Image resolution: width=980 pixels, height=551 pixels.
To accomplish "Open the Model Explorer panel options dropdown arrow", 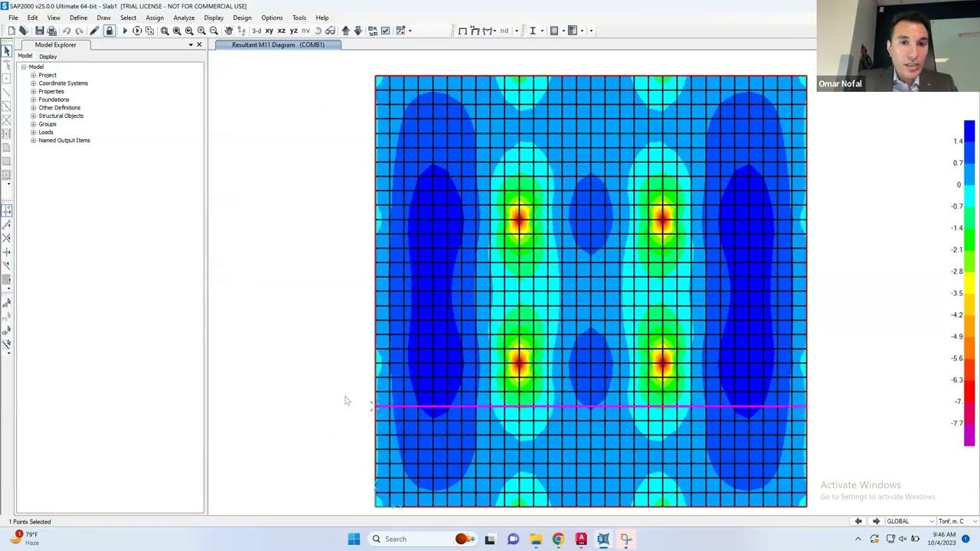I will 191,44.
